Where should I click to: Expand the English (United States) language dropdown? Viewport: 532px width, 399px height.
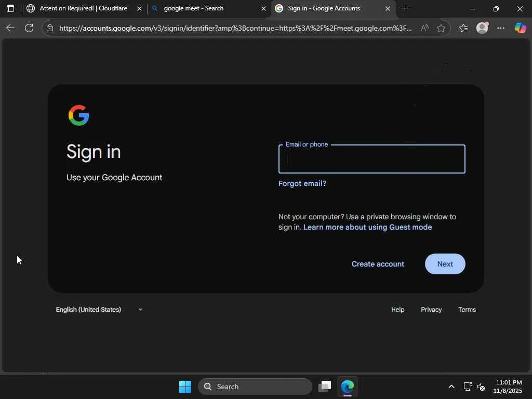click(x=99, y=310)
